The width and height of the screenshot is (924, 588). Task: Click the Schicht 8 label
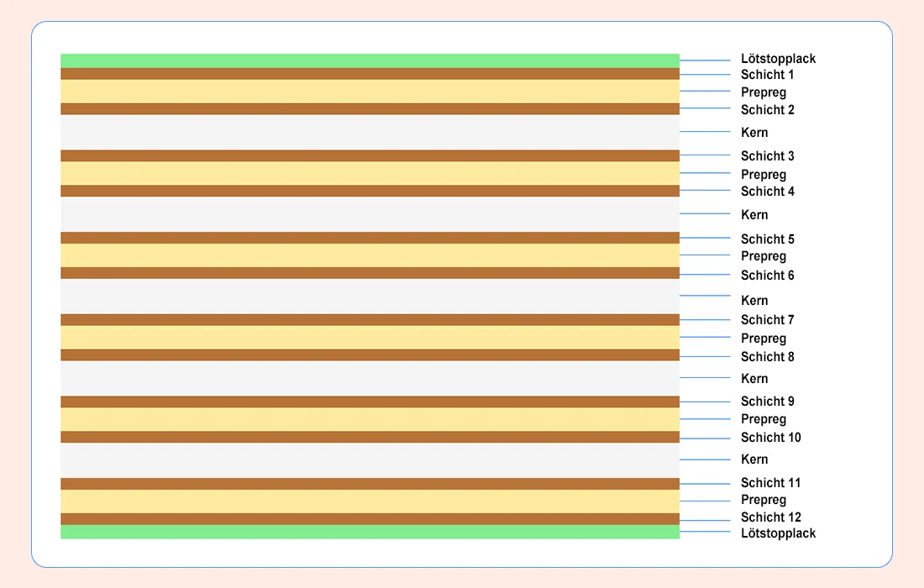pos(767,357)
